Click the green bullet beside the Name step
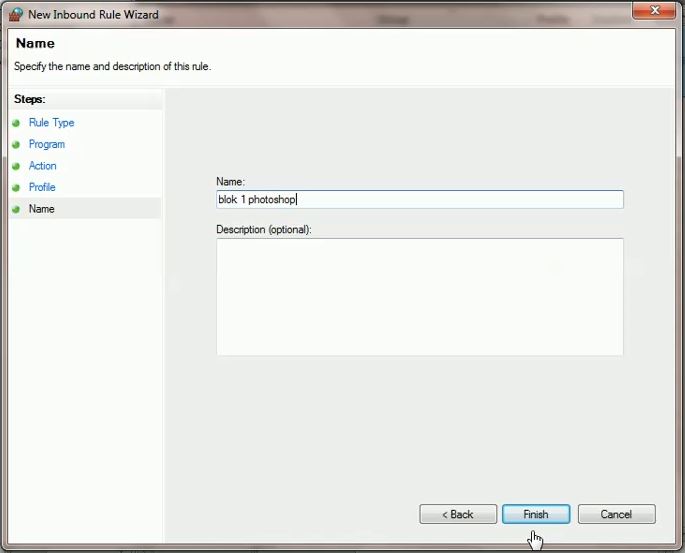Viewport: 685px width, 553px height. [16, 209]
